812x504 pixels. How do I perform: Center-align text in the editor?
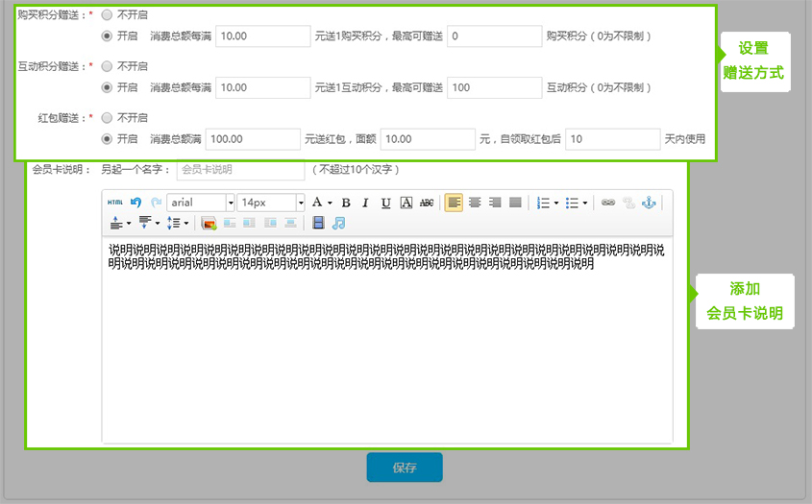tap(475, 203)
